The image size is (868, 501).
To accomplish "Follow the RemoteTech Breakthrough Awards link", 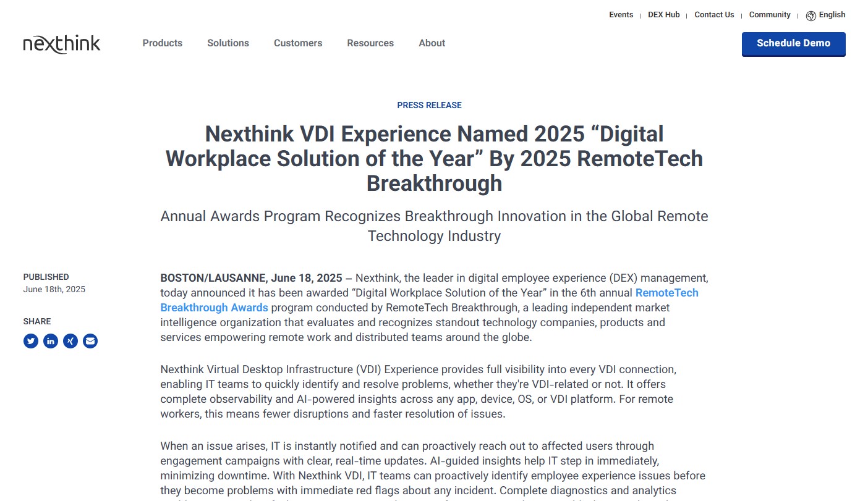I will click(430, 300).
